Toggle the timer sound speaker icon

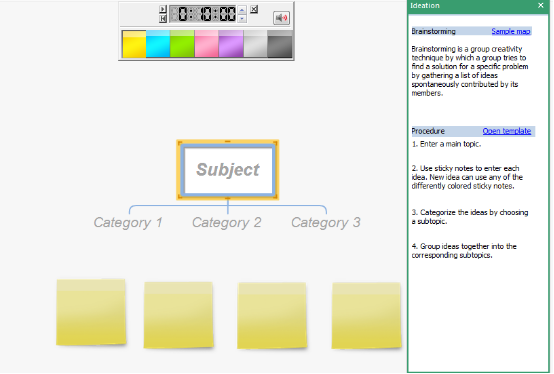pos(282,18)
